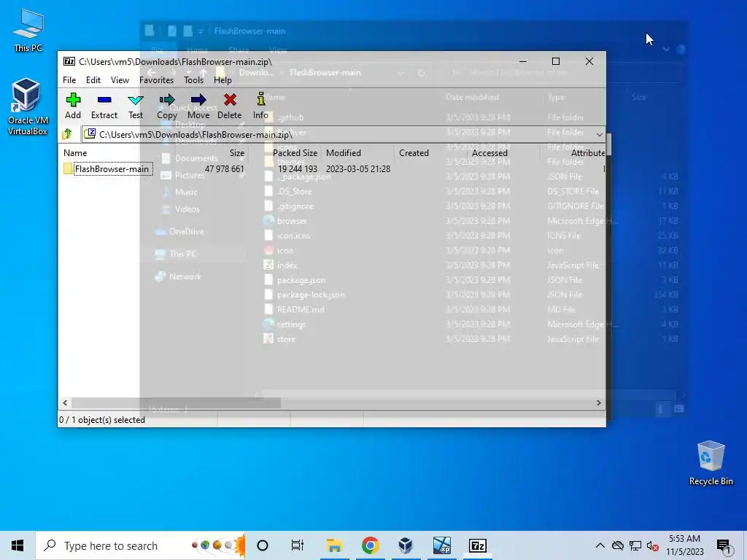Sort by the Modified column header
Viewport: 747px width, 560px height.
click(343, 153)
